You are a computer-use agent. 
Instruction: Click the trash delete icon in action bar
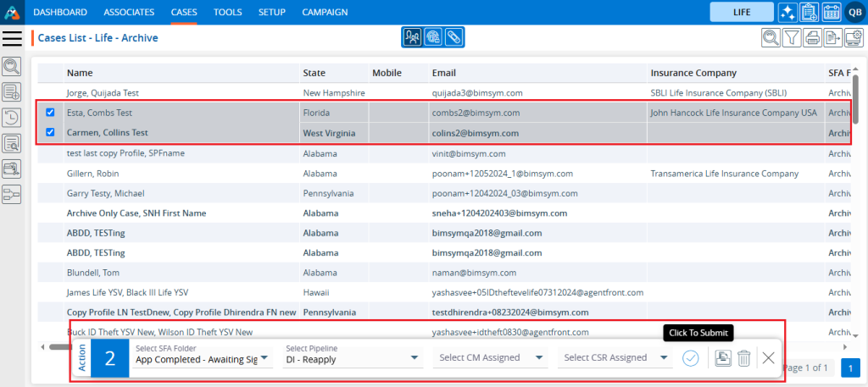click(x=743, y=358)
